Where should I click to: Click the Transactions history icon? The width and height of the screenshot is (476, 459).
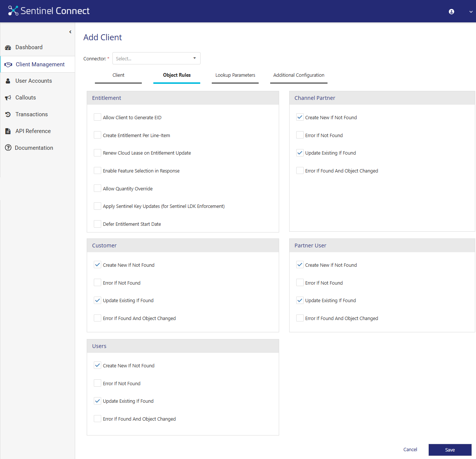click(8, 114)
